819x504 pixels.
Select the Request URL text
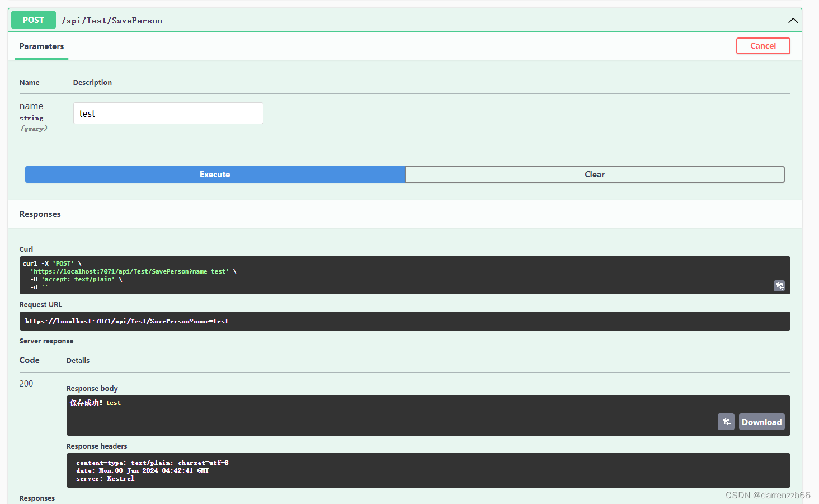coord(126,321)
